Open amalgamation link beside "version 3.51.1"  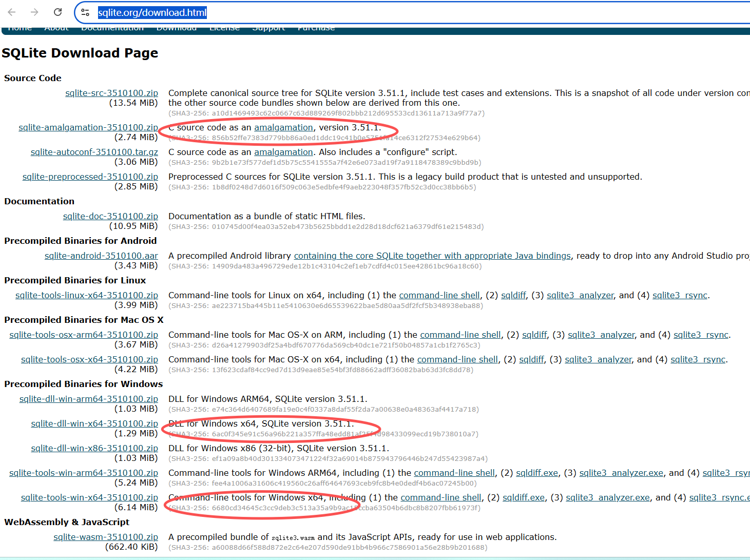click(x=283, y=127)
